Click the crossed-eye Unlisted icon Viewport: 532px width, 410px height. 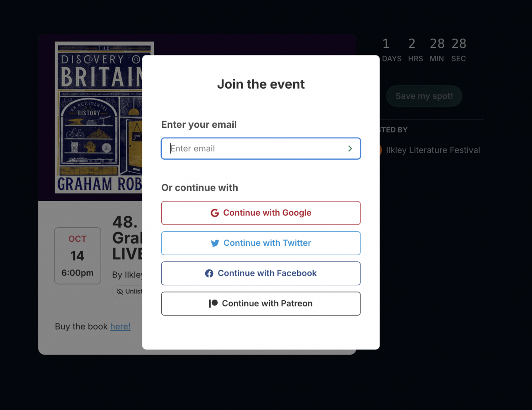click(x=120, y=292)
